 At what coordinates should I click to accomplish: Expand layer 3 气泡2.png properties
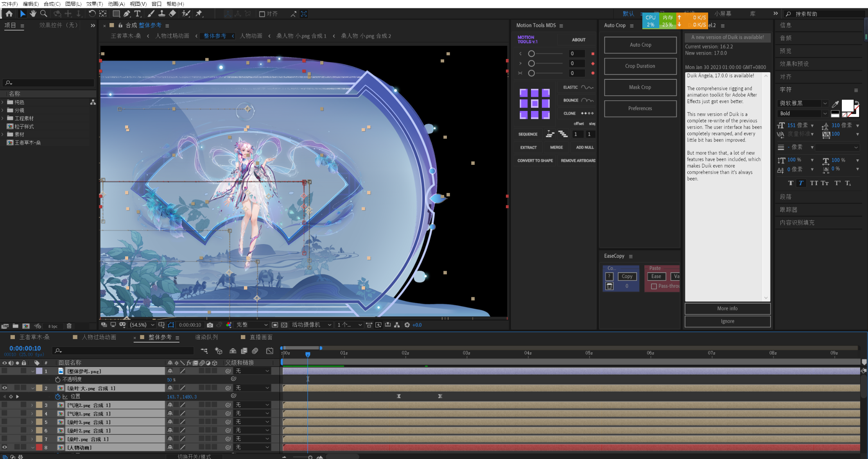tap(32, 405)
